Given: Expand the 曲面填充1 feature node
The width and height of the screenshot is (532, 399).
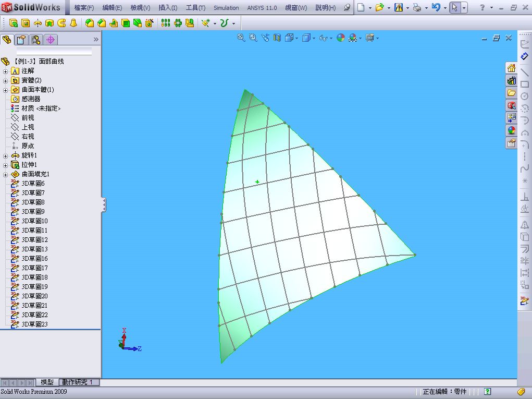Looking at the screenshot, I should pos(5,175).
